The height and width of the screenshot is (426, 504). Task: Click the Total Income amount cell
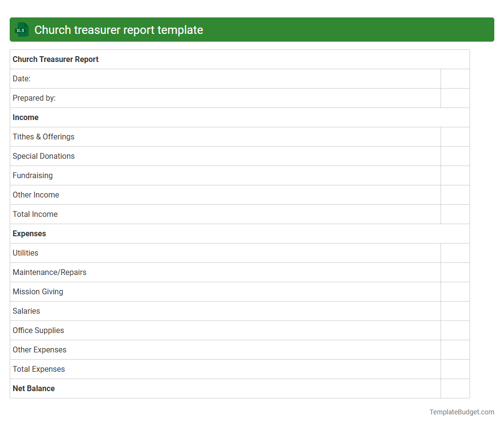[x=455, y=214]
